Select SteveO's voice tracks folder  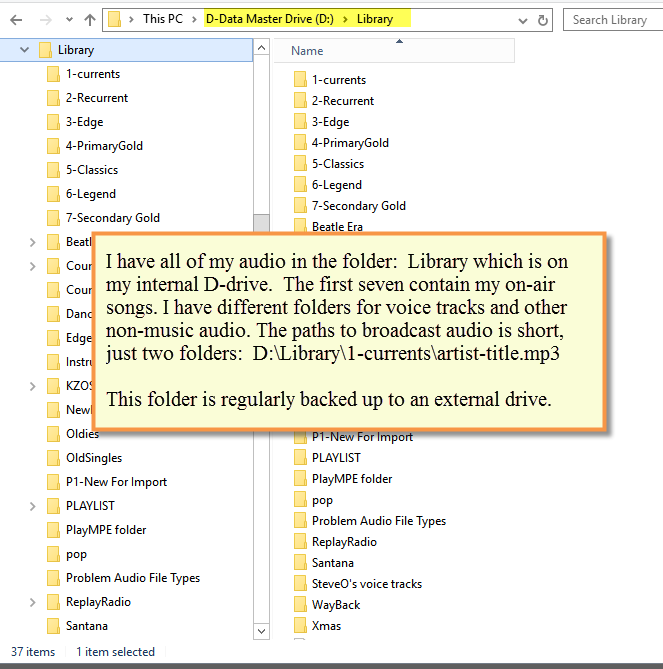(366, 584)
